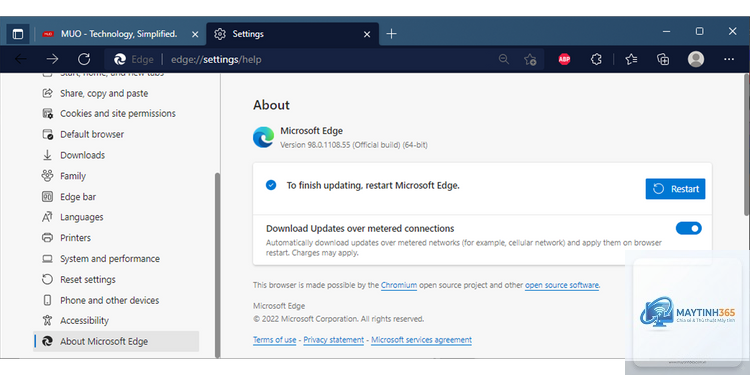Open Settings and more ellipsis menu
This screenshot has height=375, width=750.
click(729, 59)
